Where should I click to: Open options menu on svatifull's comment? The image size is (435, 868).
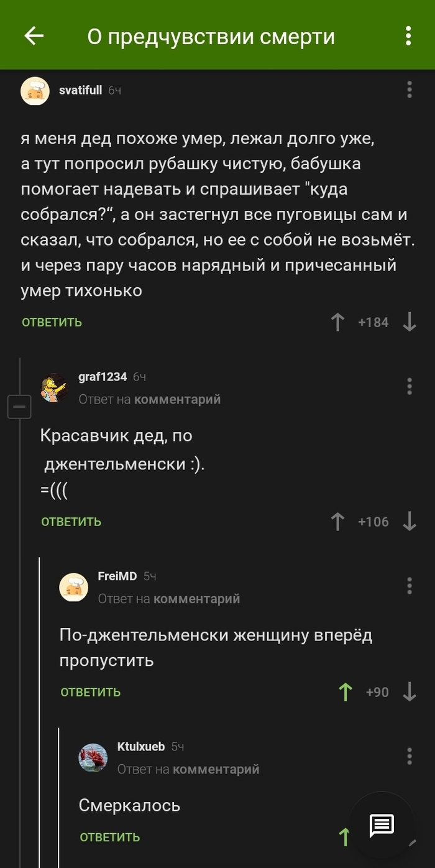(410, 90)
